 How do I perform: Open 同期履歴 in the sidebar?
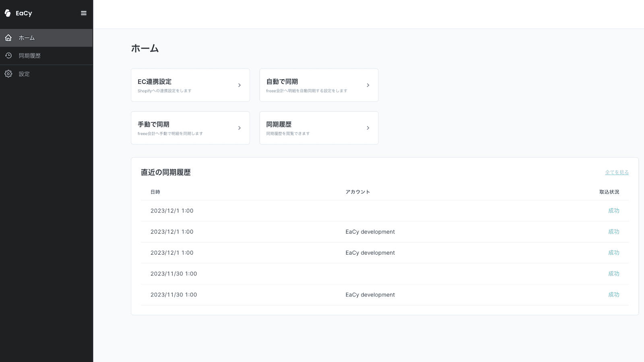(30, 56)
